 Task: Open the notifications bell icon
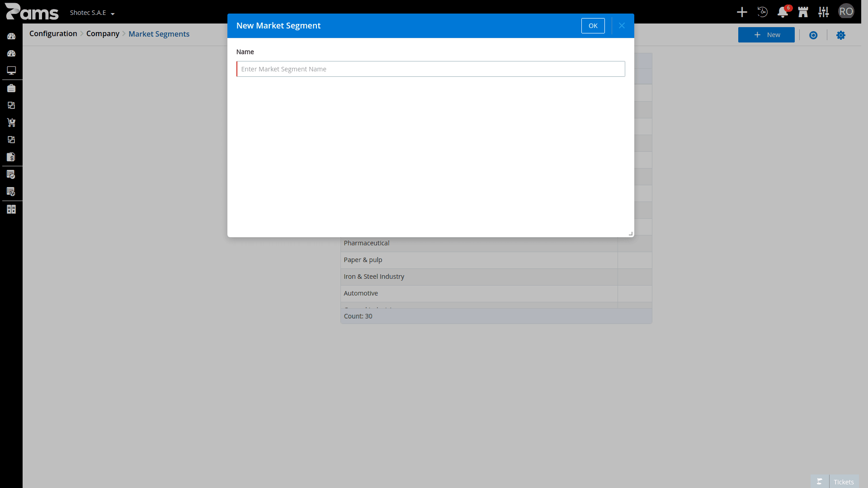pyautogui.click(x=783, y=12)
